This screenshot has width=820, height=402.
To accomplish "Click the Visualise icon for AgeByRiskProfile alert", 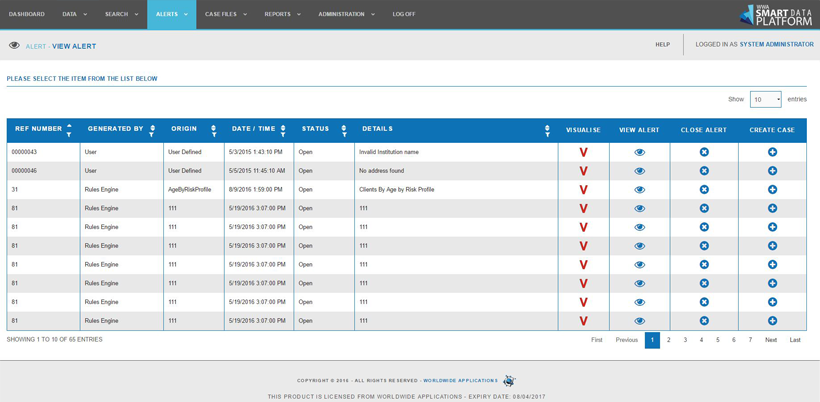I will click(x=583, y=190).
